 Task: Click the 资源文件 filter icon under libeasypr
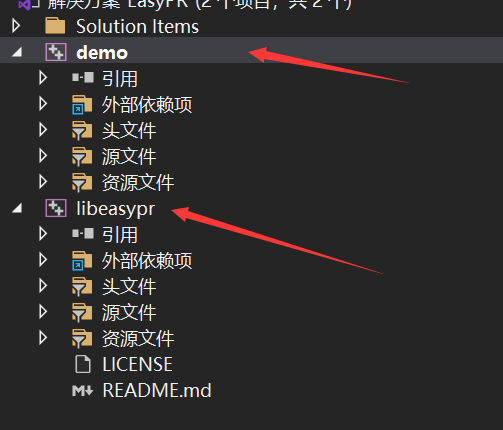point(82,338)
